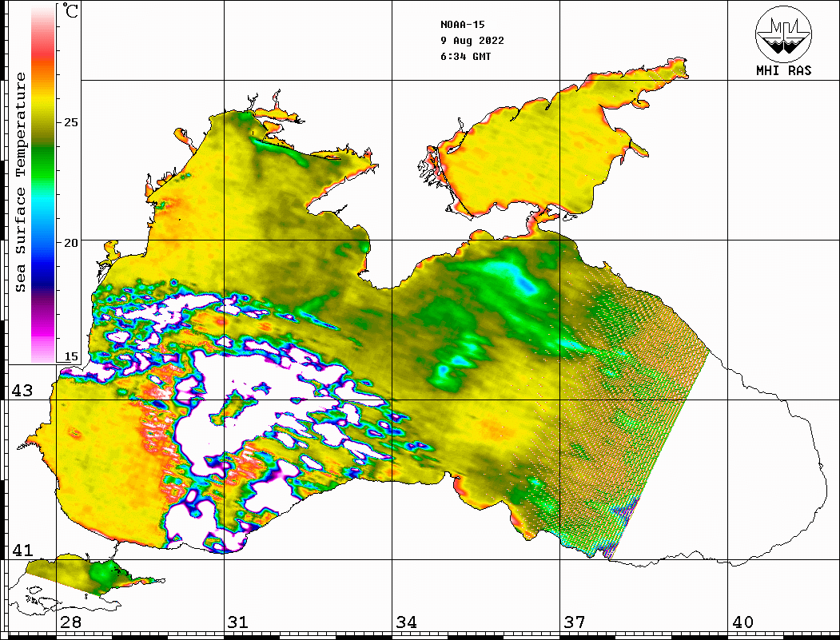840x640 pixels.
Task: Click 'Sea Surface Temperature' vertical label
Action: pyautogui.click(x=20, y=182)
